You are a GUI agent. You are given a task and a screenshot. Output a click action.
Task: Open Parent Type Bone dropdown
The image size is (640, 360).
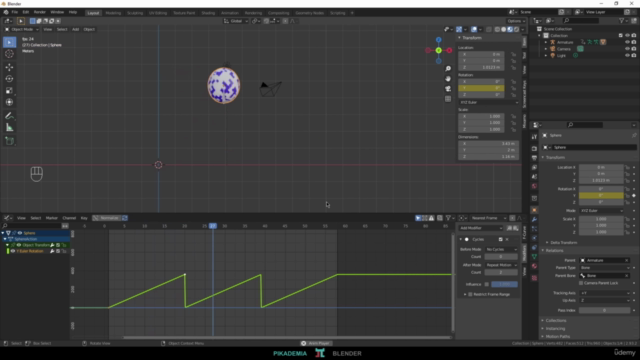click(604, 268)
